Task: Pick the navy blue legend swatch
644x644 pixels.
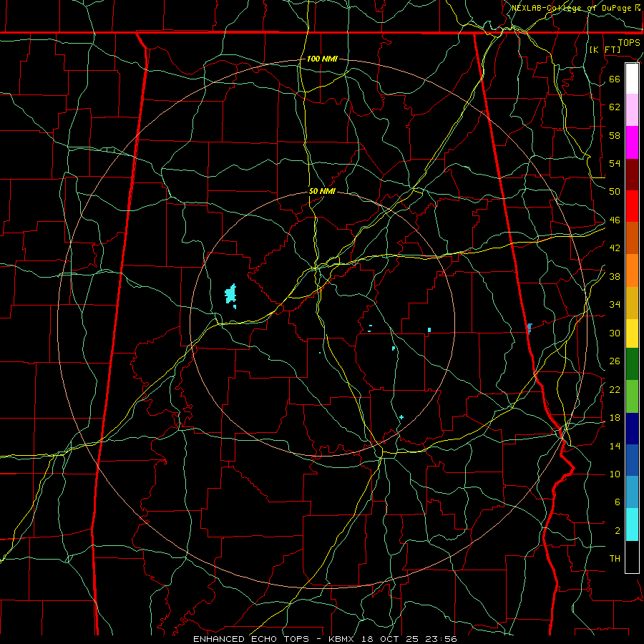Action: click(x=632, y=429)
